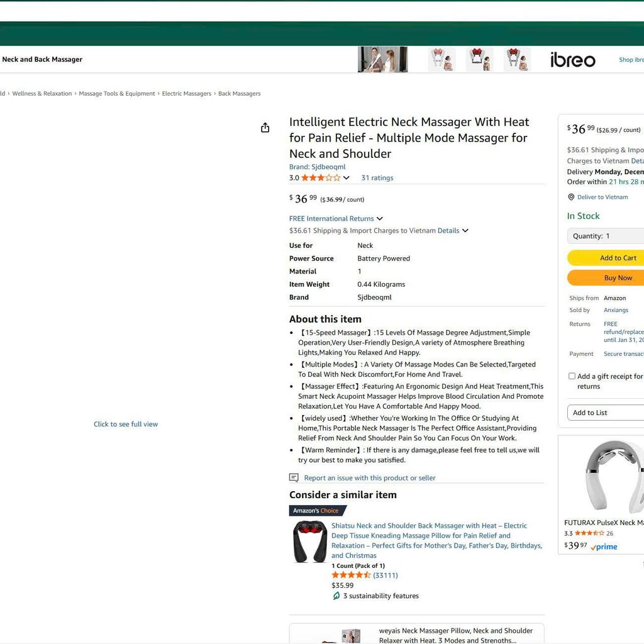This screenshot has width=644, height=644.
Task: Click report issue speech bubble icon
Action: pos(294,478)
